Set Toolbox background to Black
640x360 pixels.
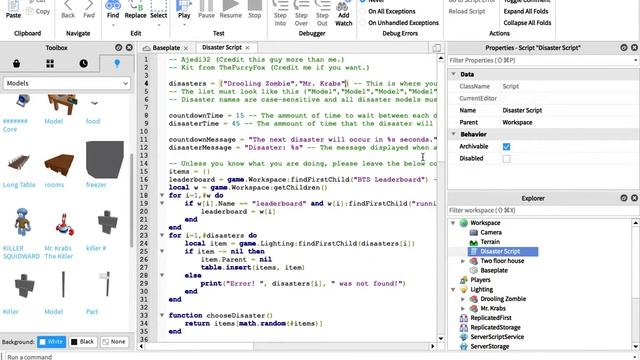[83, 342]
